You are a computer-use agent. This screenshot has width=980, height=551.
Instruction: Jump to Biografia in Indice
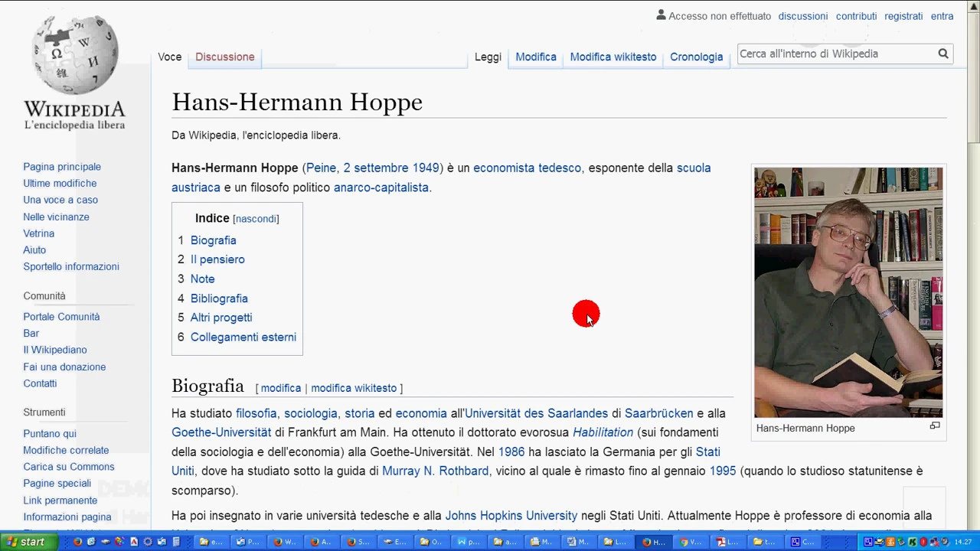pyautogui.click(x=213, y=240)
